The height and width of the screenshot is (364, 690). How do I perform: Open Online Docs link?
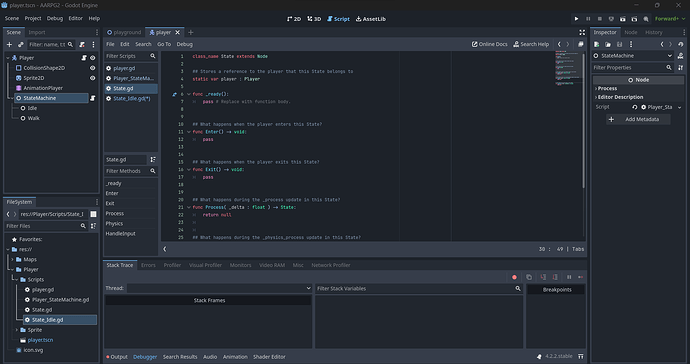(489, 44)
